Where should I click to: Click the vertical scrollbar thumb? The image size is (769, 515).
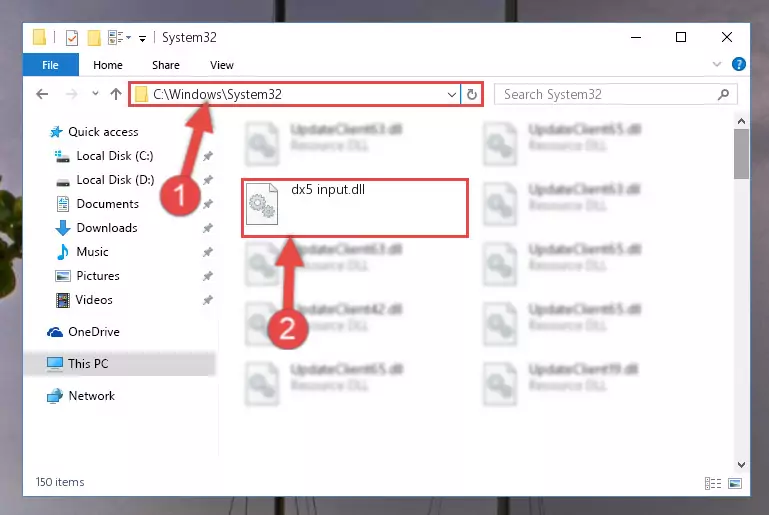(741, 154)
